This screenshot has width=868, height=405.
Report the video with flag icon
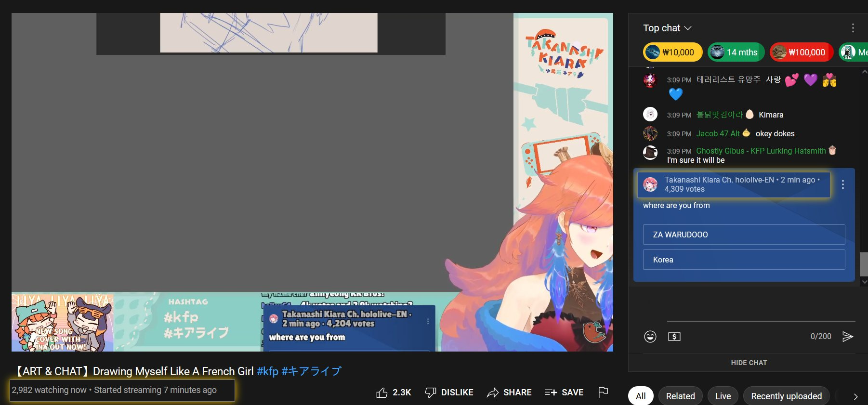point(603,392)
